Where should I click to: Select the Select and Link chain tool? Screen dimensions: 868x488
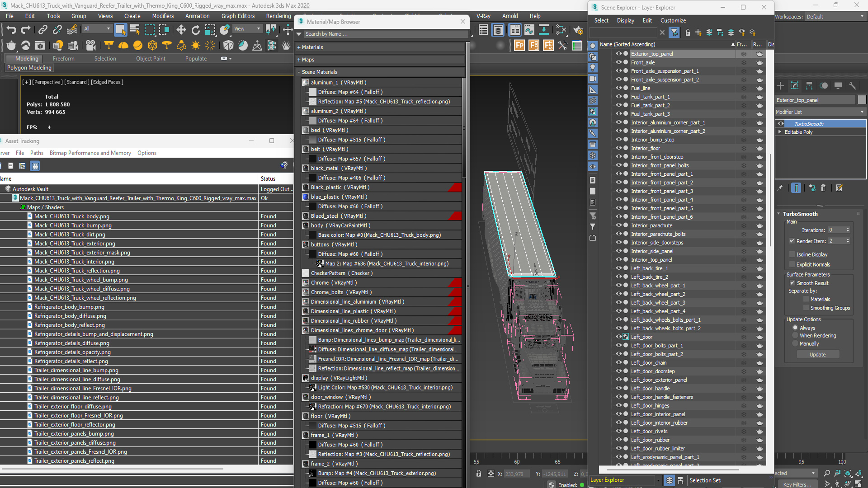pos(42,30)
